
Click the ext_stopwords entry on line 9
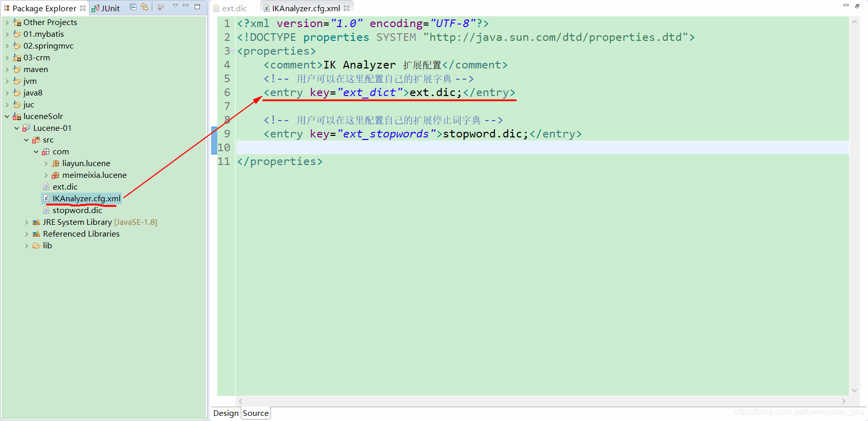pos(422,134)
